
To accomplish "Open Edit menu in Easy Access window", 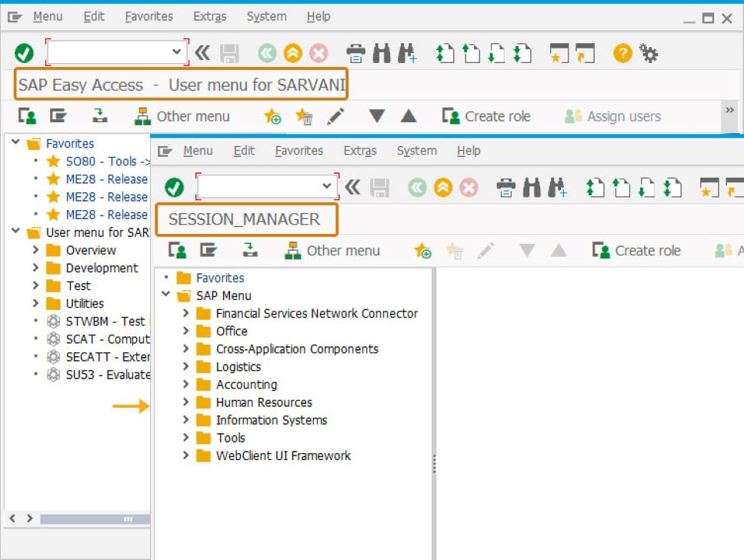I will (x=94, y=17).
